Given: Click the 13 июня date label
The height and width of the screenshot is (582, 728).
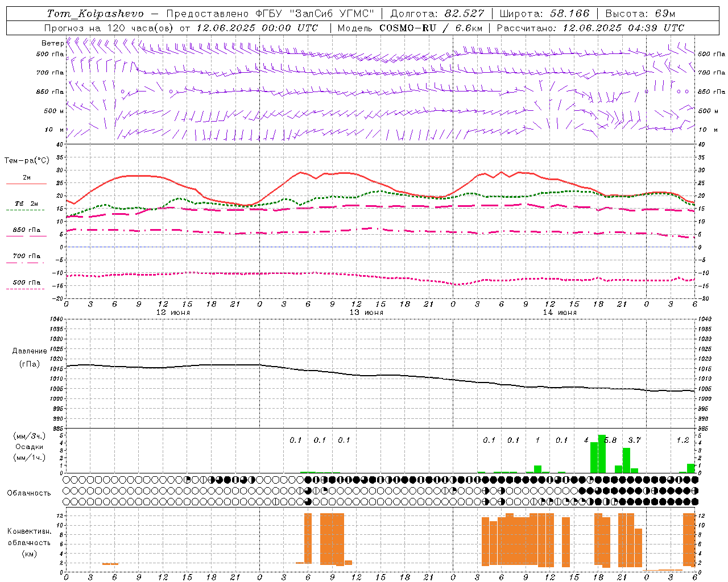Looking at the screenshot, I should [x=366, y=313].
